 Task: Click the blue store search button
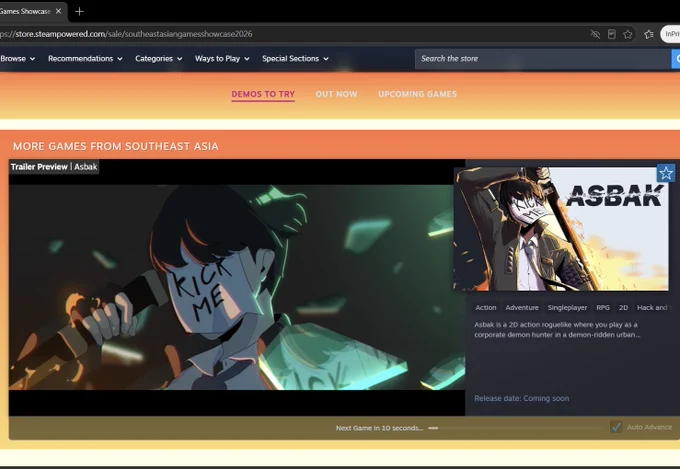(x=676, y=59)
